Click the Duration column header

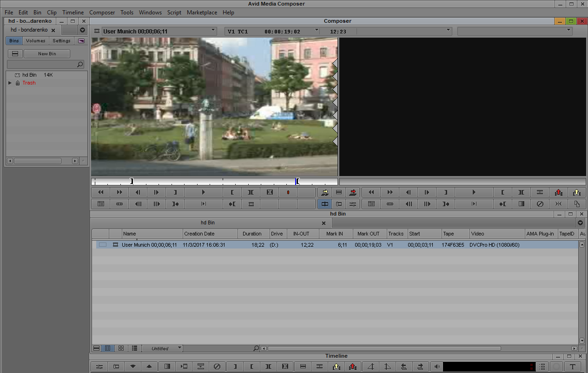[x=253, y=234]
